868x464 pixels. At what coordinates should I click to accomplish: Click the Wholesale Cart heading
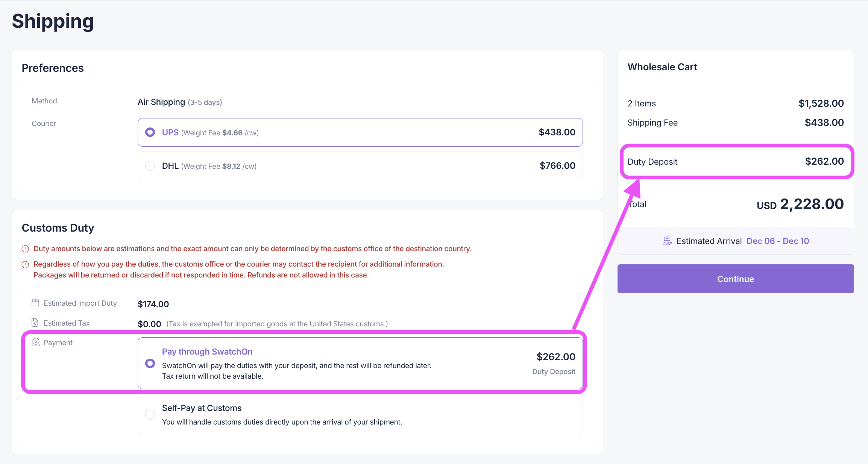tap(662, 67)
